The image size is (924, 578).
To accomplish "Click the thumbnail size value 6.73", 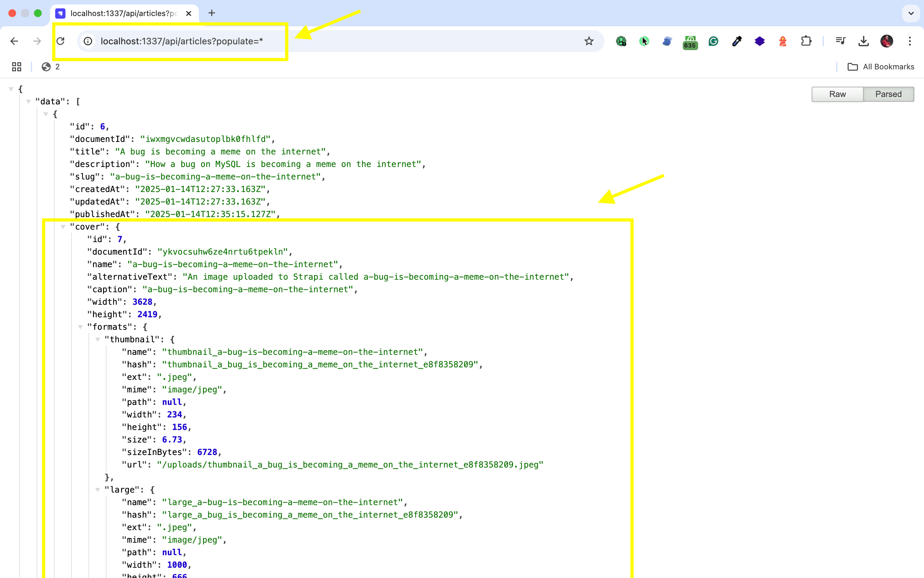I will 172,440.
